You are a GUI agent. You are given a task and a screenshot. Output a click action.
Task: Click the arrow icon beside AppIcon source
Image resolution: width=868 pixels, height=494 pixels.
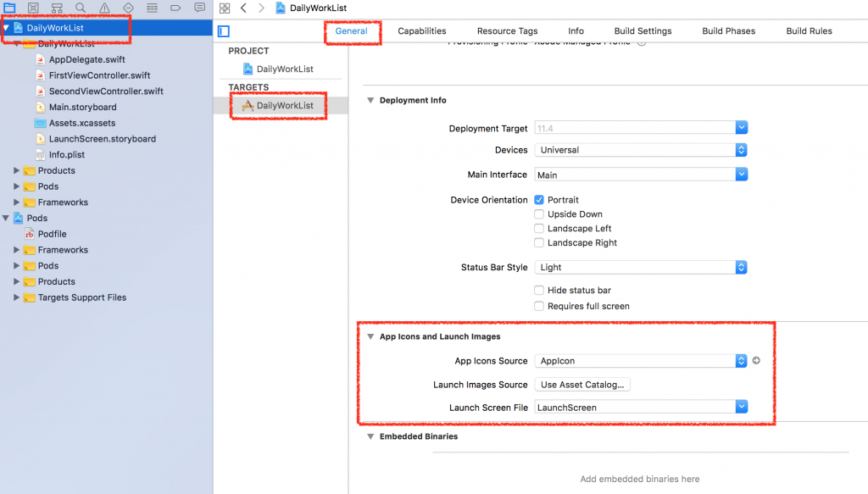pyautogui.click(x=756, y=361)
